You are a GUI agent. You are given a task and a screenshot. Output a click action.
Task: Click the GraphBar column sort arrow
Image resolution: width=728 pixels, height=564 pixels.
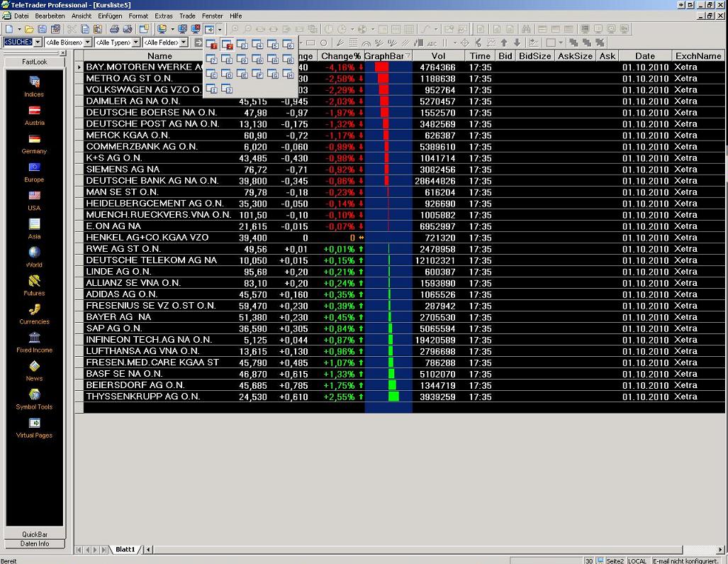point(408,56)
